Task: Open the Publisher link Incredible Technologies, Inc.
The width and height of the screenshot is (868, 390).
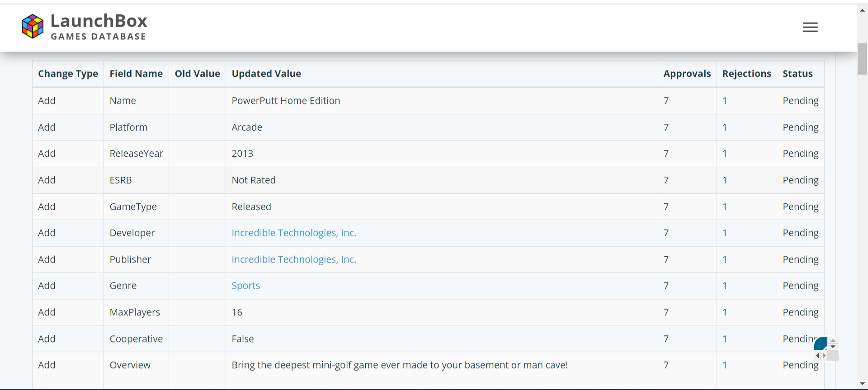Action: pos(294,259)
